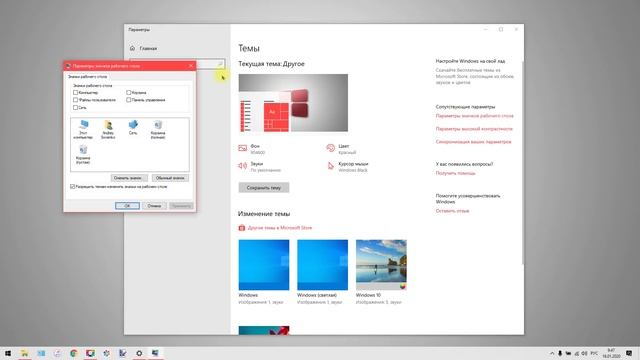Close the desktop icon settings dialog
The height and width of the screenshot is (360, 640).
coord(191,66)
